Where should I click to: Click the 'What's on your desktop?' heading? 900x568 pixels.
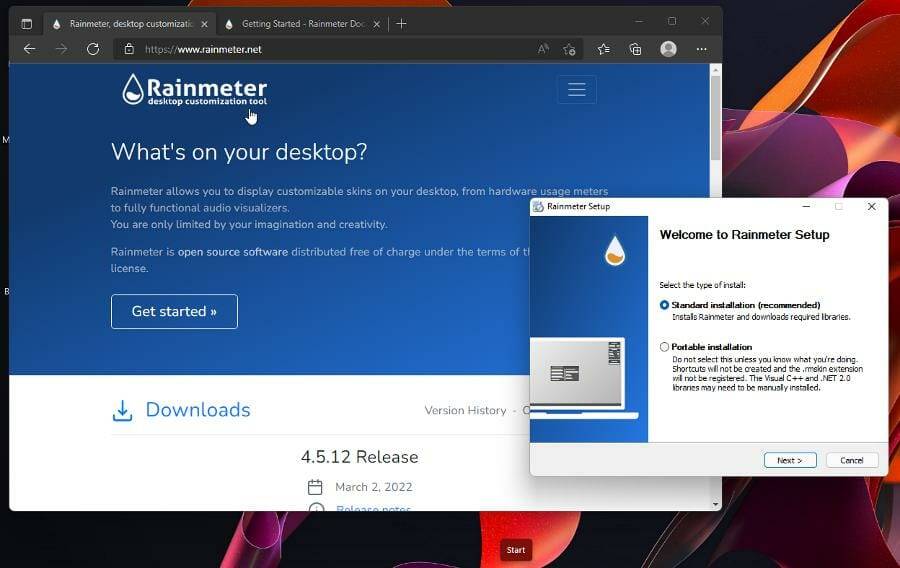pos(239,152)
